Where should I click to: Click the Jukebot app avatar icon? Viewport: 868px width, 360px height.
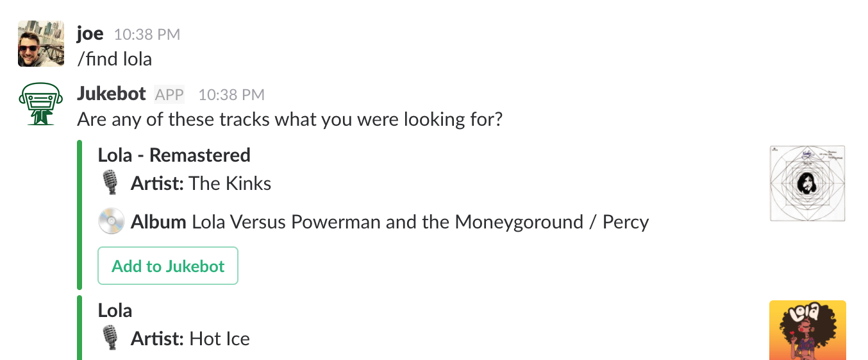[x=41, y=104]
